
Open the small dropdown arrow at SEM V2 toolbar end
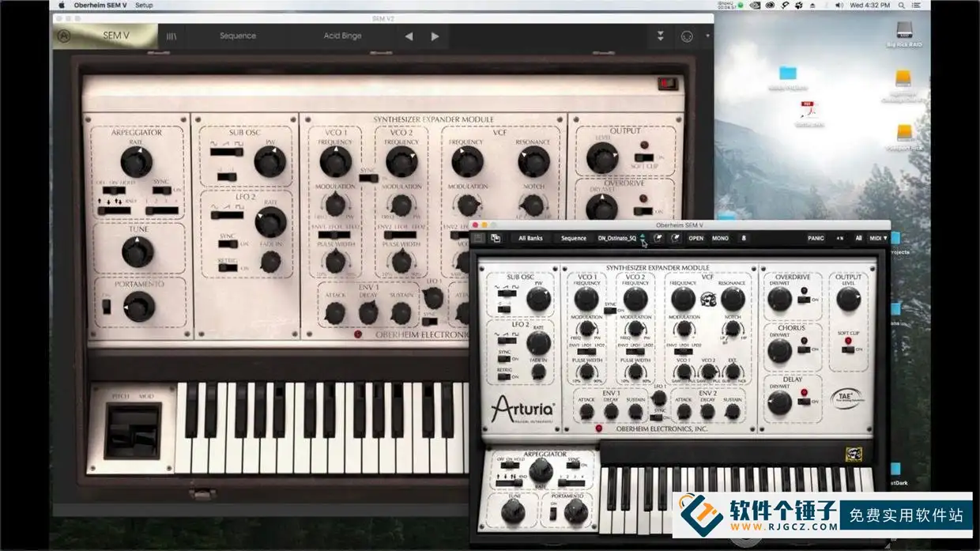(x=707, y=36)
